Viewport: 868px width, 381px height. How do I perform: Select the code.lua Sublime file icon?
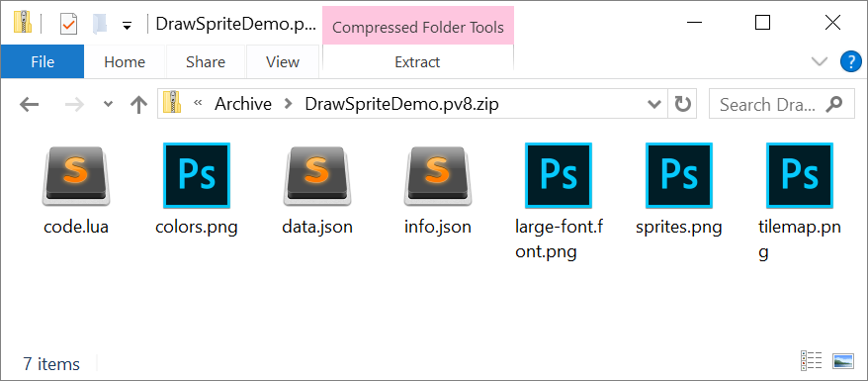tap(76, 175)
